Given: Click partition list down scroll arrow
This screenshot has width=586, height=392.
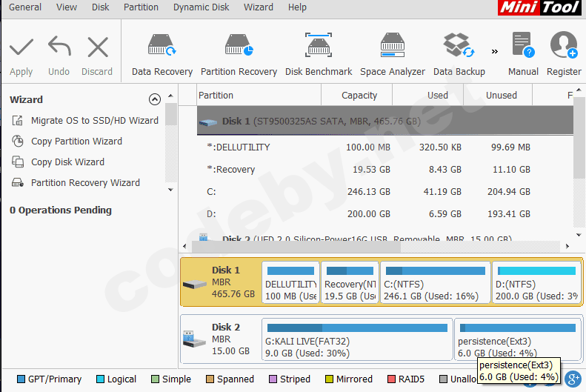Looking at the screenshot, I should [x=579, y=235].
